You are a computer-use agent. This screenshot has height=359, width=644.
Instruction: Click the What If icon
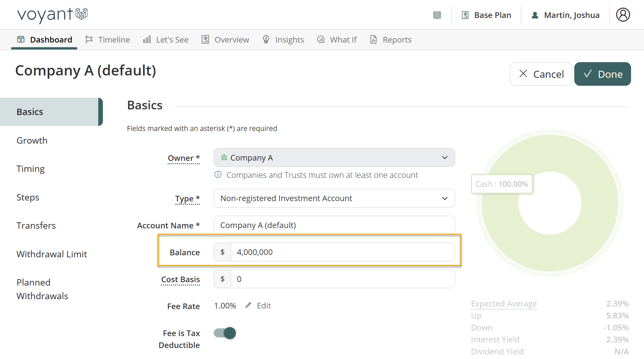point(321,40)
